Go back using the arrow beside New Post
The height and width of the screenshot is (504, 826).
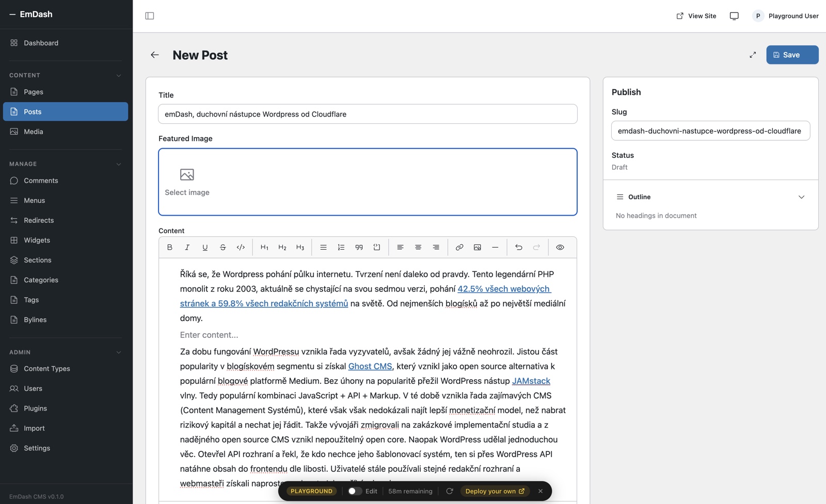[x=155, y=55]
